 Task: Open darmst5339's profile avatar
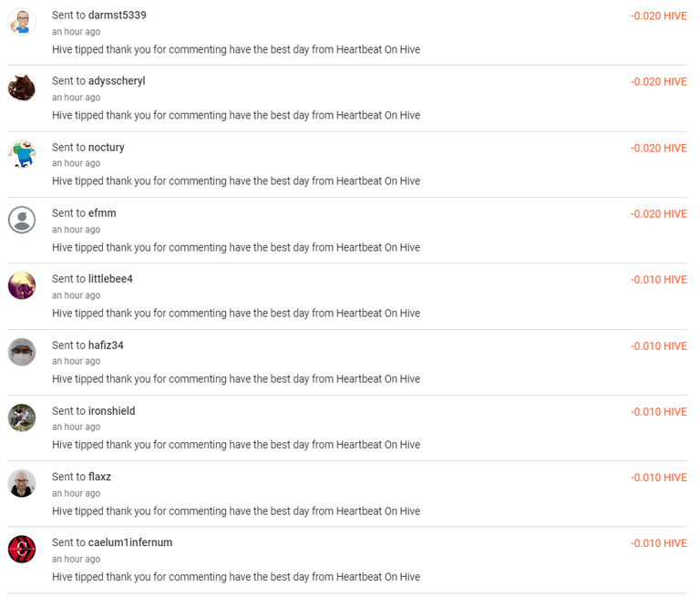pyautogui.click(x=22, y=22)
